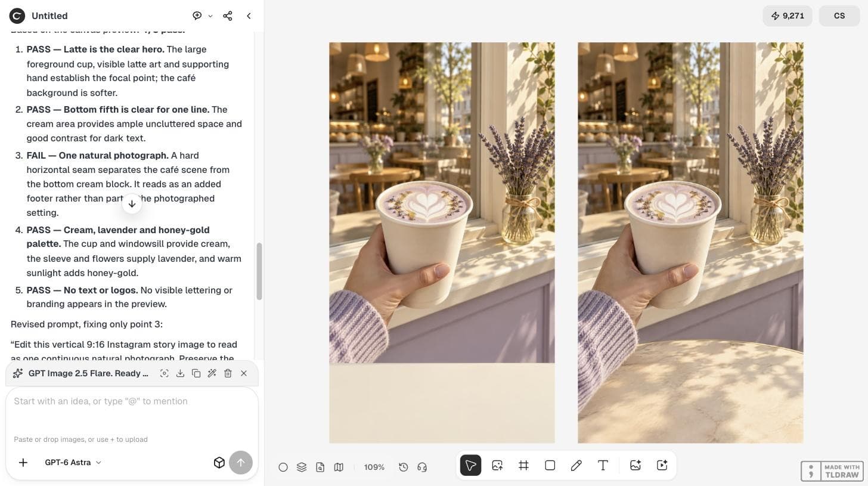
Task: Click the 3D cube icon in prompt box
Action: [219, 463]
